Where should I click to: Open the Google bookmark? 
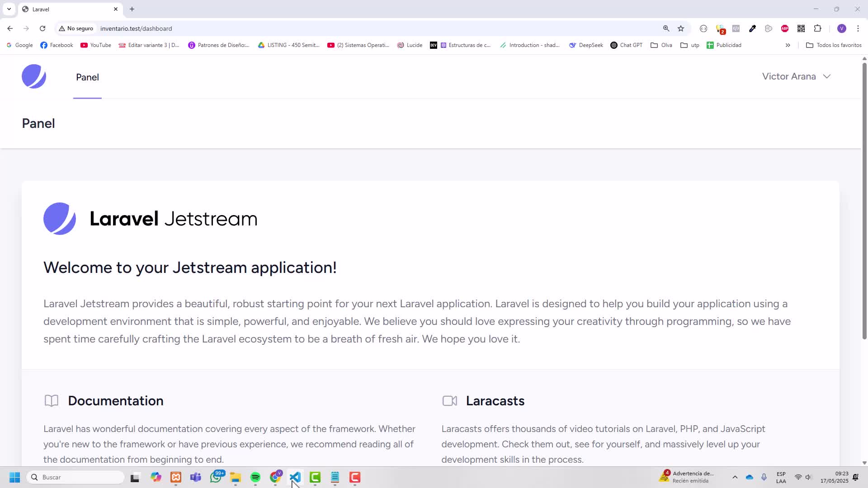tap(19, 45)
